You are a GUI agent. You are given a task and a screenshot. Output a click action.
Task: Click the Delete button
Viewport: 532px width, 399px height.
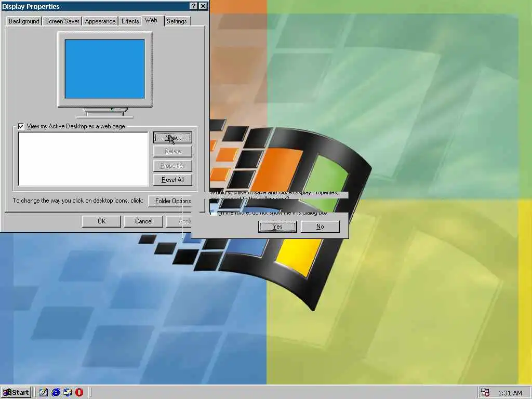click(x=172, y=151)
